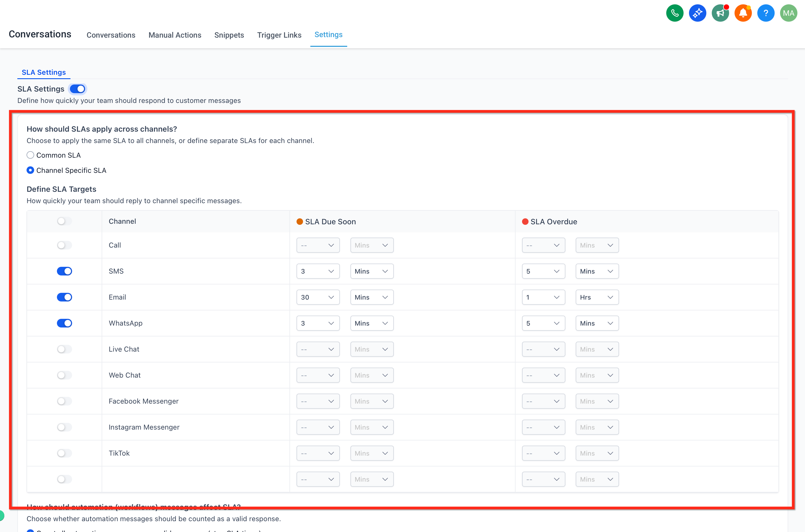Open the Live Chat Overdue Mins dropdown

[597, 349]
